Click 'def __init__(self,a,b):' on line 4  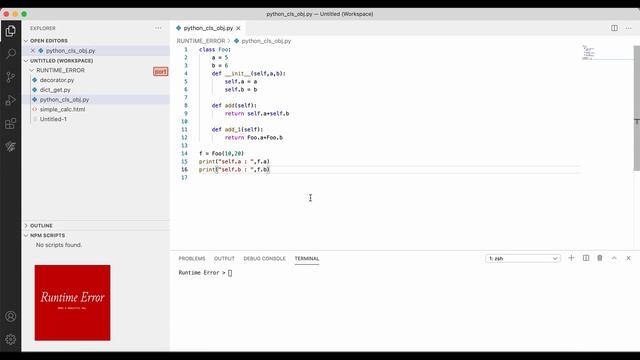249,73
